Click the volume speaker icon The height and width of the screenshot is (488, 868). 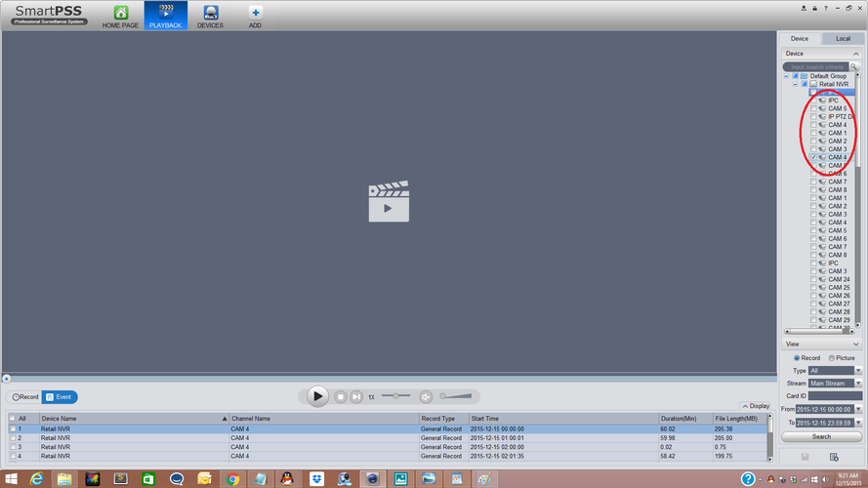426,396
